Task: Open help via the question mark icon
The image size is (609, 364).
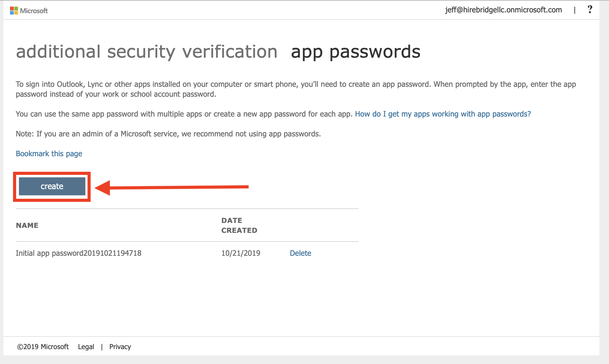Action: (x=590, y=10)
